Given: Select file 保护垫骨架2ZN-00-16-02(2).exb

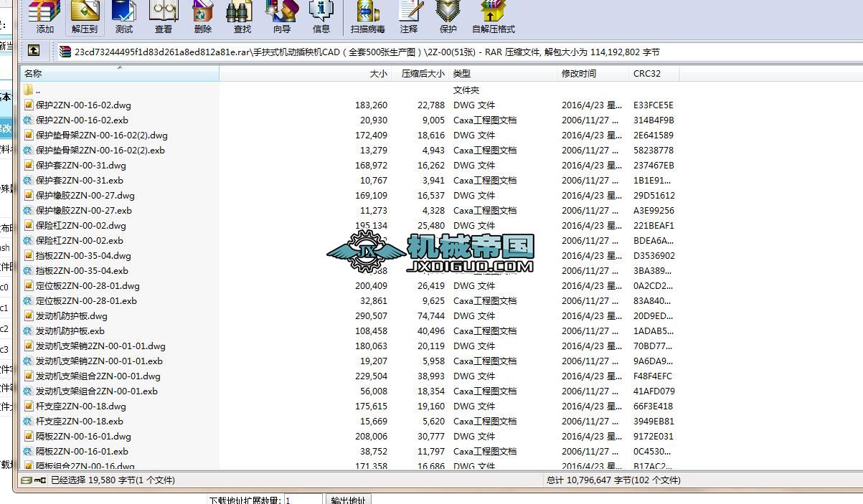Looking at the screenshot, I should click(100, 150).
